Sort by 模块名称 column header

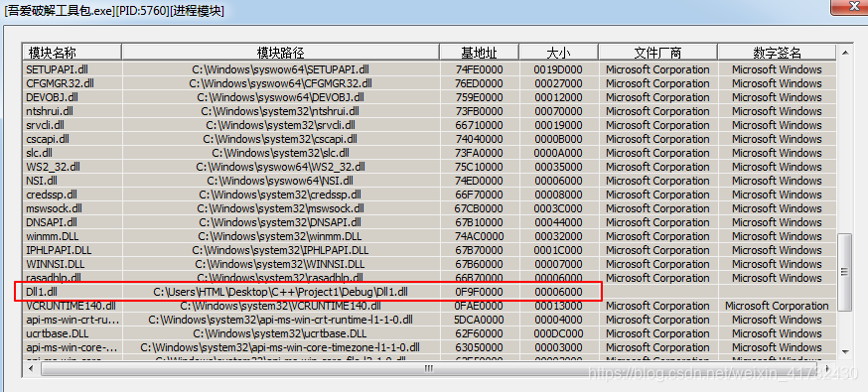pos(72,53)
